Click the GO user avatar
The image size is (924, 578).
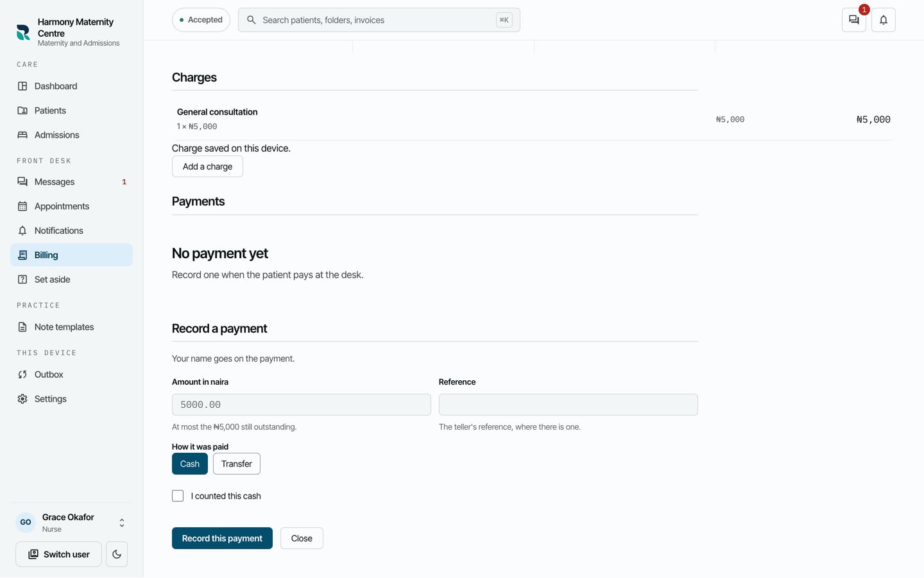tap(26, 522)
